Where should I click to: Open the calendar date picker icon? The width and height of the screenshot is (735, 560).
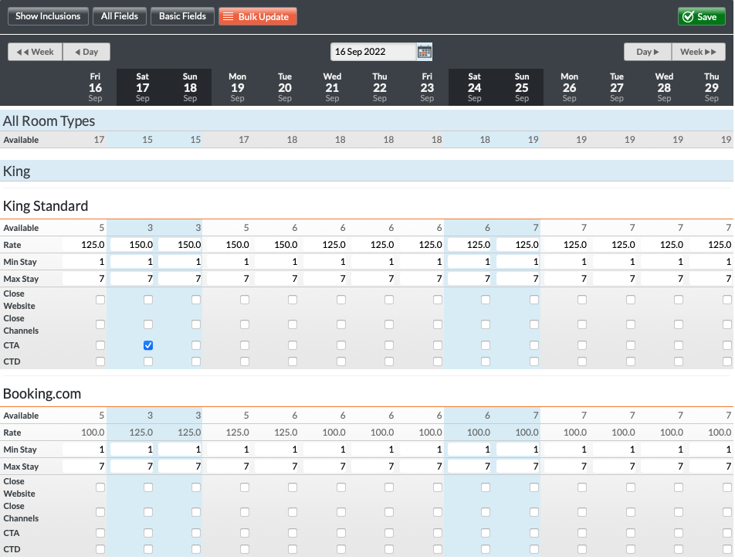(x=424, y=52)
